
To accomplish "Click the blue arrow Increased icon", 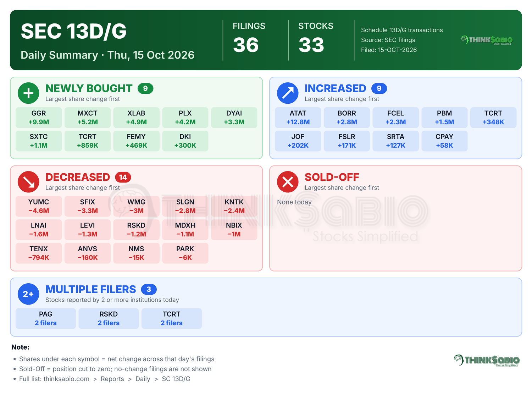I will pyautogui.click(x=288, y=93).
